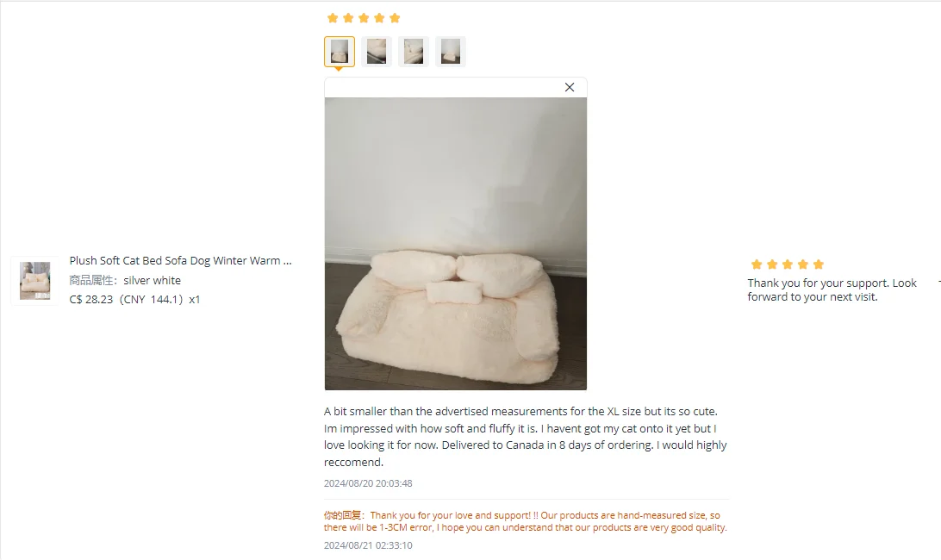Click the first star of the buyer rating
941x560 pixels.
(333, 18)
